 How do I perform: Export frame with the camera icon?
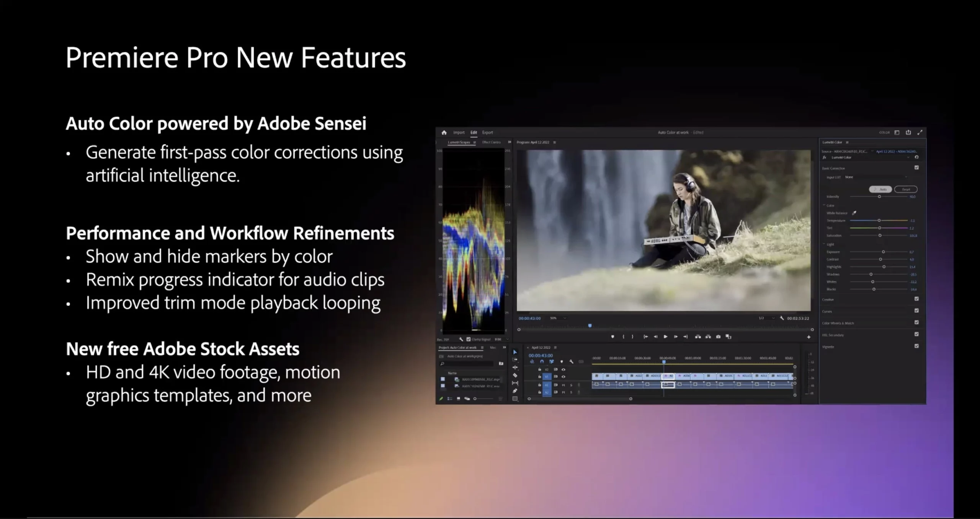pos(718,337)
